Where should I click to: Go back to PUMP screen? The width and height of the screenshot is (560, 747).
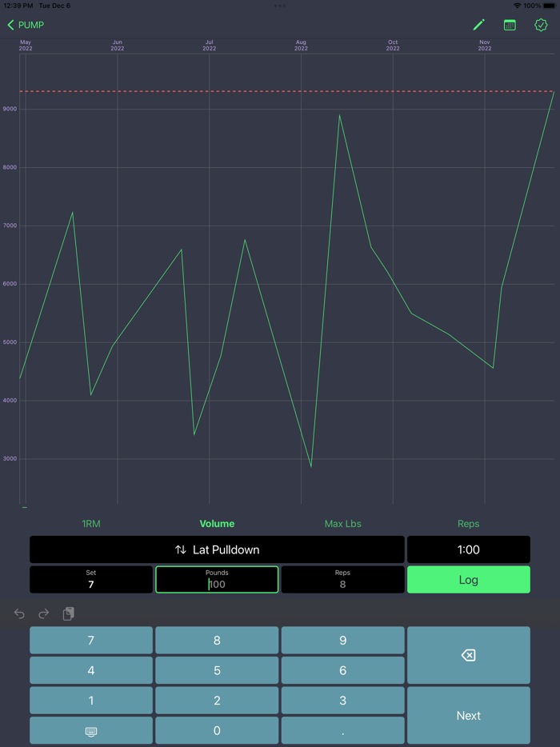26,25
